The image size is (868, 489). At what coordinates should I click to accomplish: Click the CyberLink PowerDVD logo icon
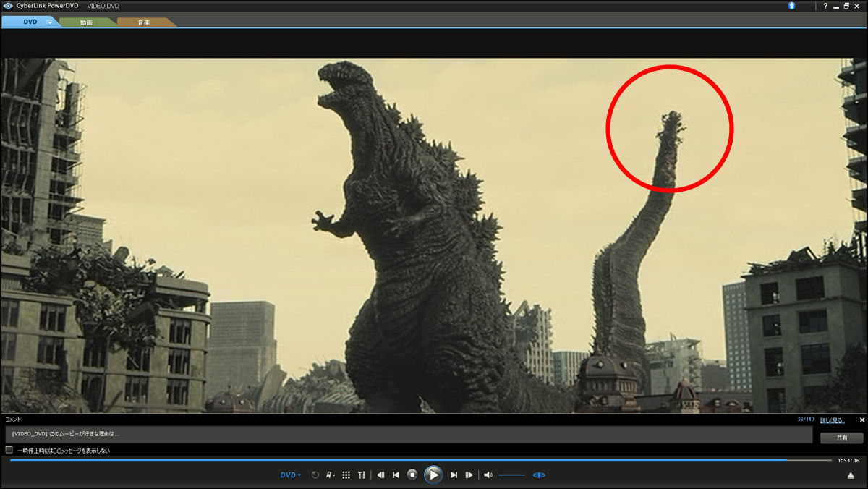point(8,6)
